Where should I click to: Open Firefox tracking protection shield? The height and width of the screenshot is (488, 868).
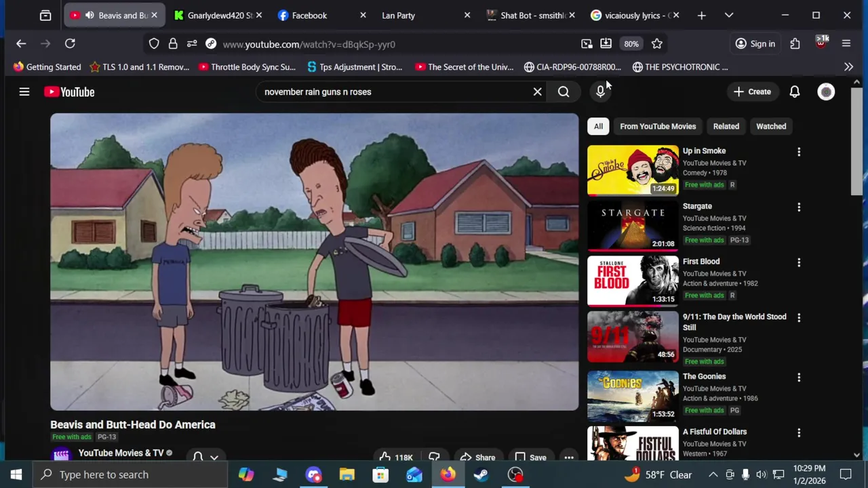[154, 44]
